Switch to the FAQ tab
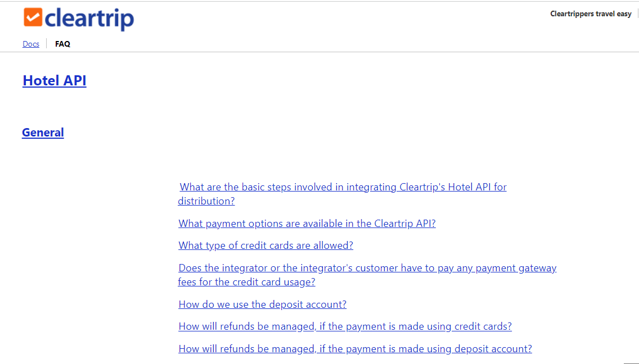Screen dimensions: 639x364 62,44
